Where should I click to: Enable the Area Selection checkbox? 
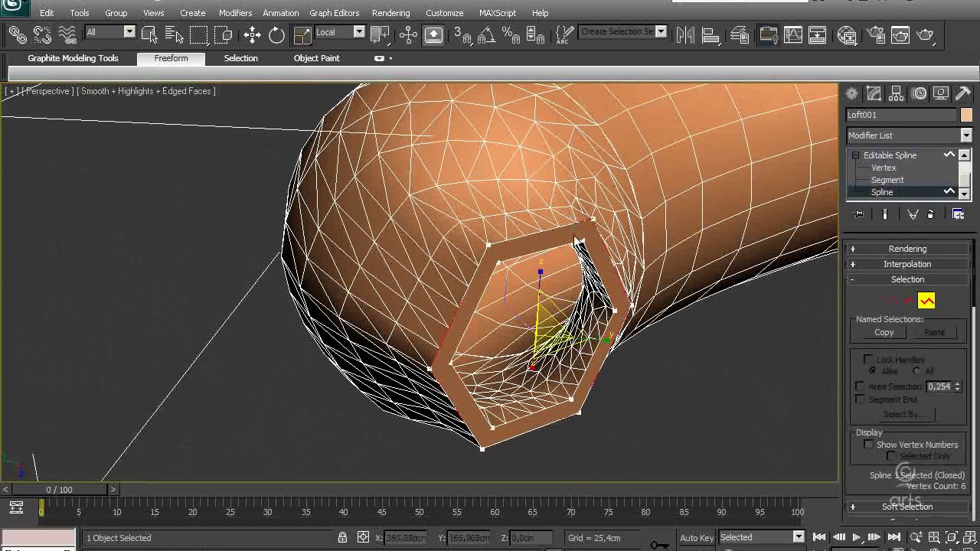coord(860,386)
